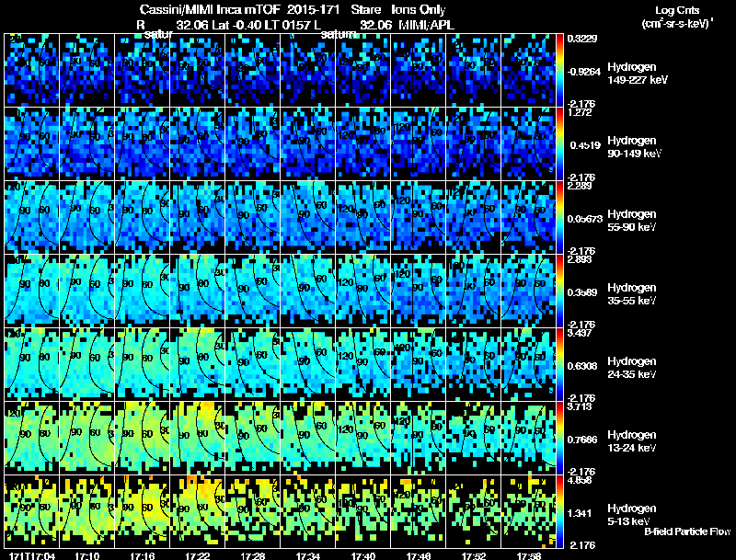This screenshot has width=736, height=560.
Task: Click the 171T17:04 time label
Action: 32,556
